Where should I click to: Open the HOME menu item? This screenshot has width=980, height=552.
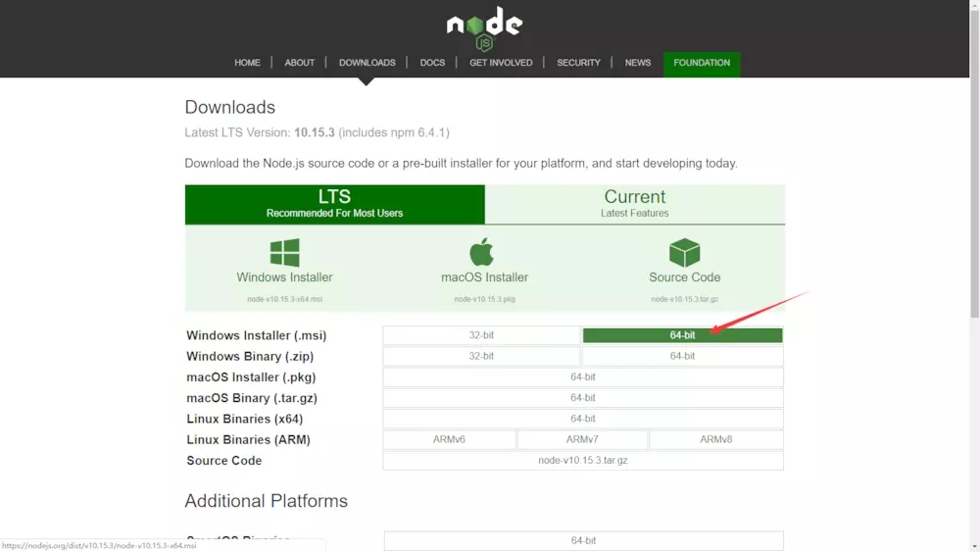pos(247,63)
